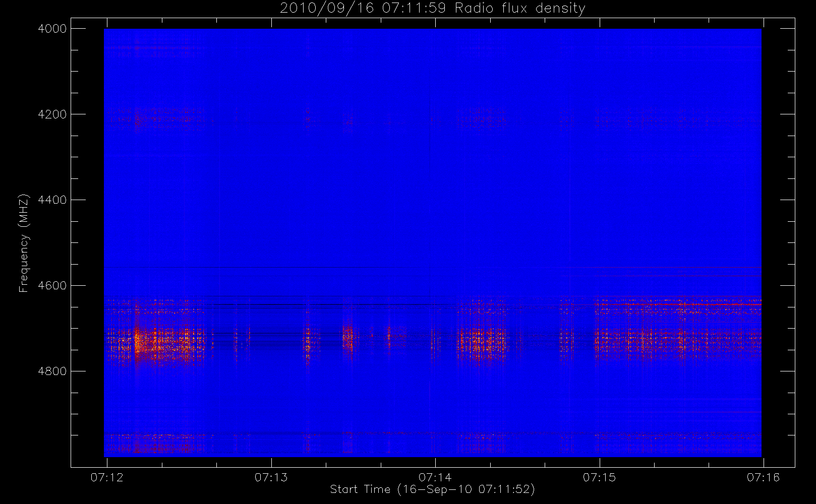
Task: Click the 07:15 time axis label
Action: pos(600,477)
